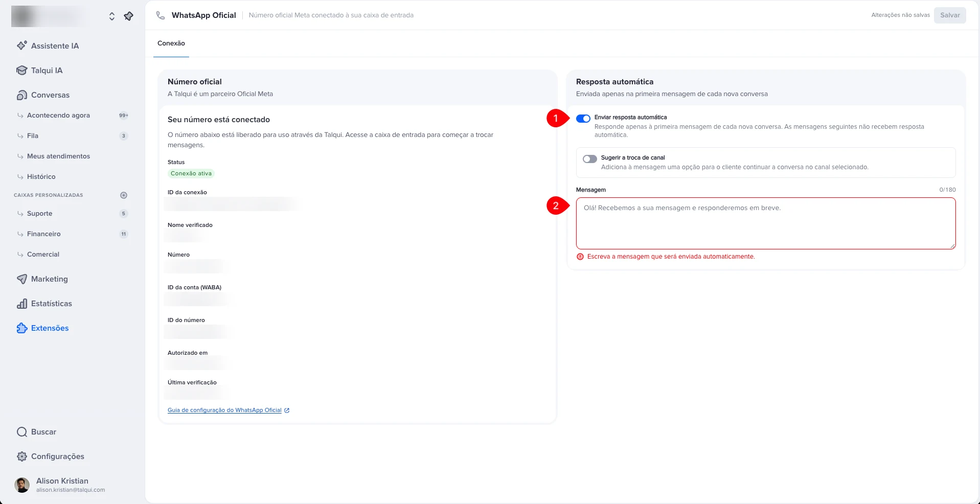Viewport: 980px width, 504px height.
Task: Click the pin sidebar icon
Action: tap(128, 16)
